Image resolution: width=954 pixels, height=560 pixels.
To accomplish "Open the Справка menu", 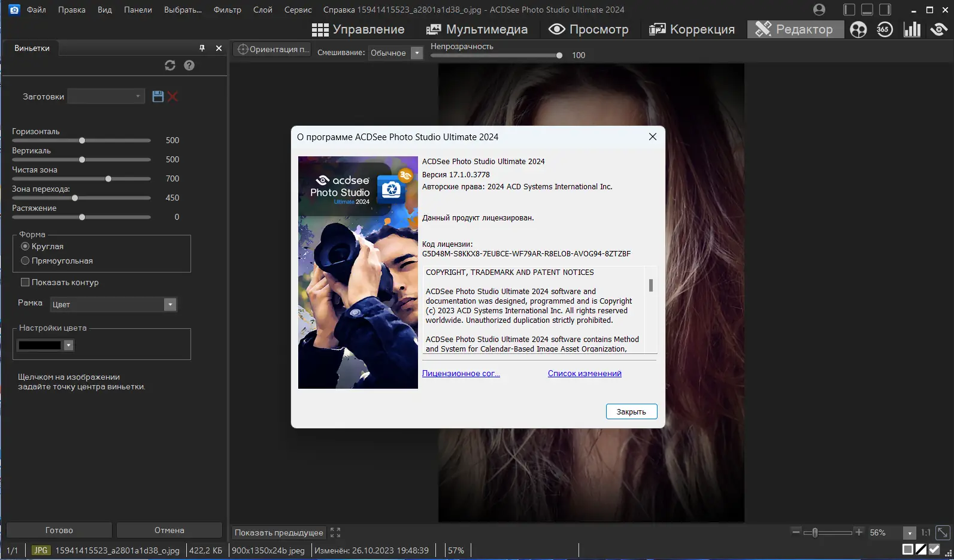I will (339, 10).
